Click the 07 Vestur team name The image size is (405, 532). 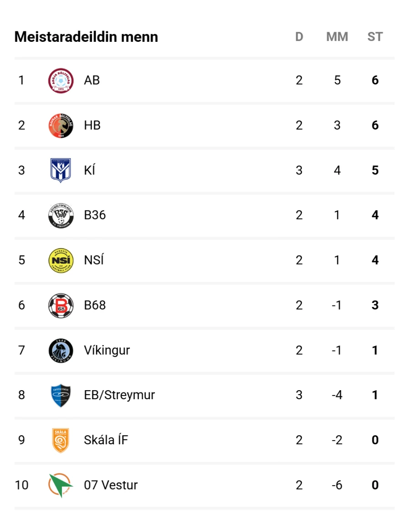point(111,485)
